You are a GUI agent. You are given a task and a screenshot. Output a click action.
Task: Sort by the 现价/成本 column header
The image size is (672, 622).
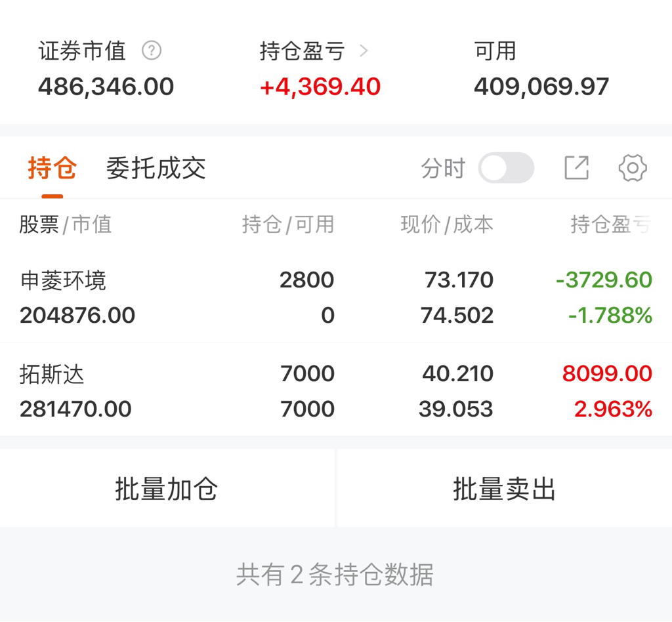click(447, 224)
